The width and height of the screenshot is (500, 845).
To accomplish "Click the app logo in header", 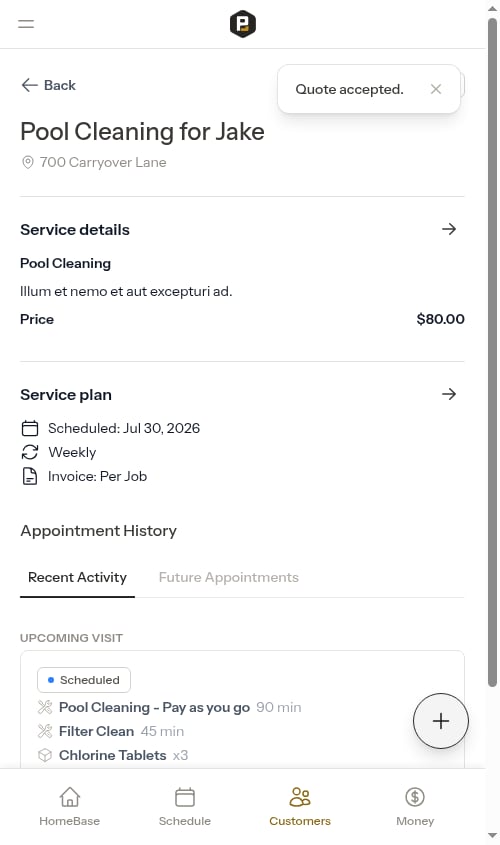I will click(x=242, y=24).
